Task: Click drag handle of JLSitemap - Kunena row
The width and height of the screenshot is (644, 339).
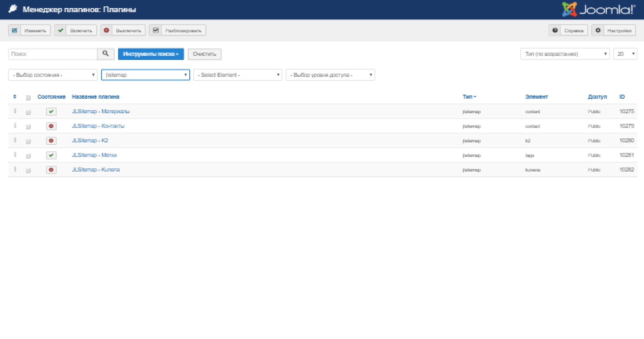Action: 15,169
